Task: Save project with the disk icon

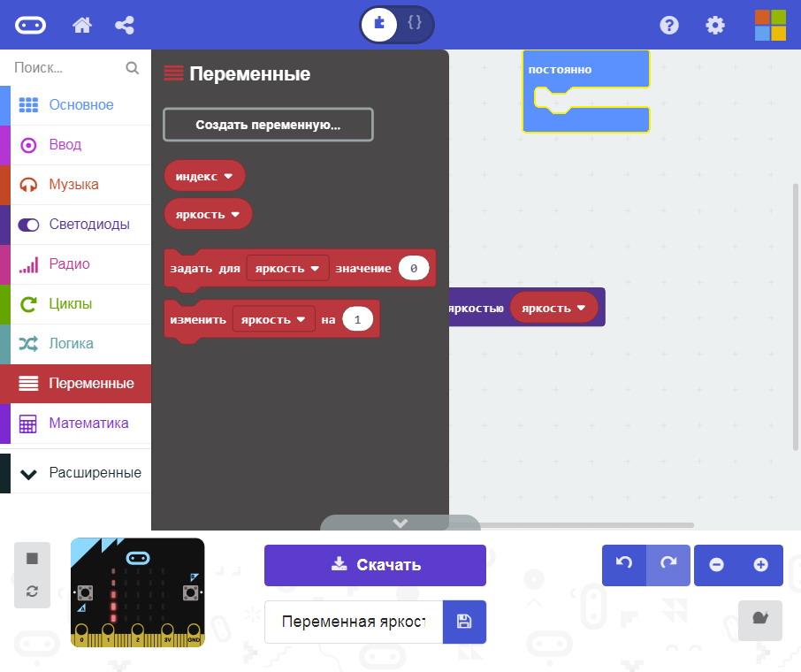Action: click(464, 622)
